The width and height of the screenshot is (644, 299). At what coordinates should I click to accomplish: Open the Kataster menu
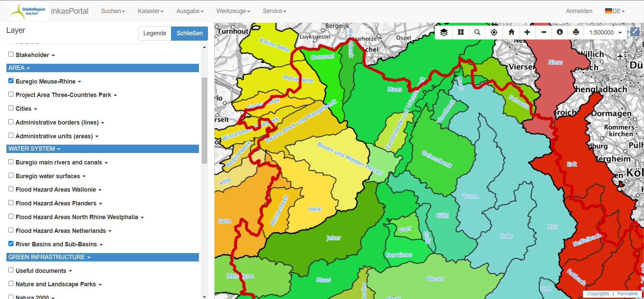[150, 11]
